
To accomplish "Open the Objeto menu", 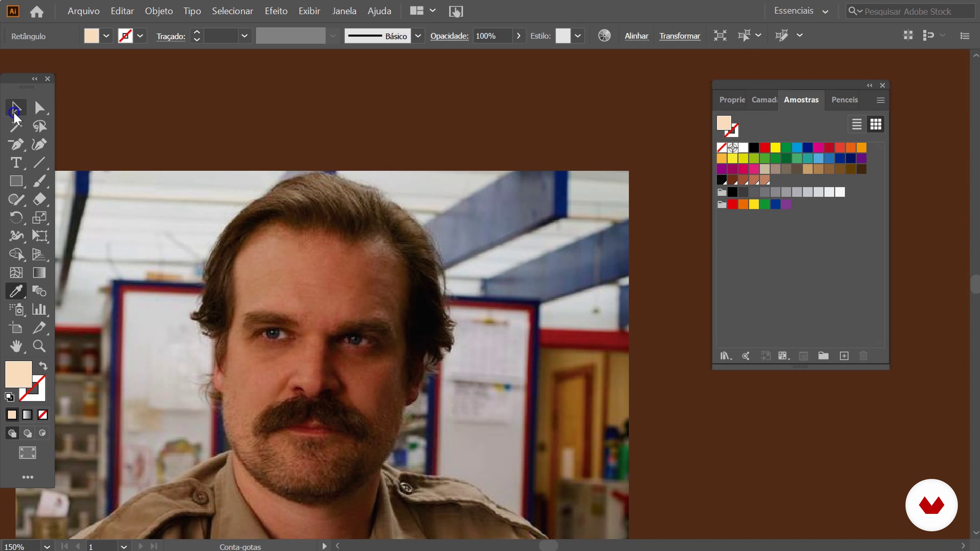I will [159, 11].
